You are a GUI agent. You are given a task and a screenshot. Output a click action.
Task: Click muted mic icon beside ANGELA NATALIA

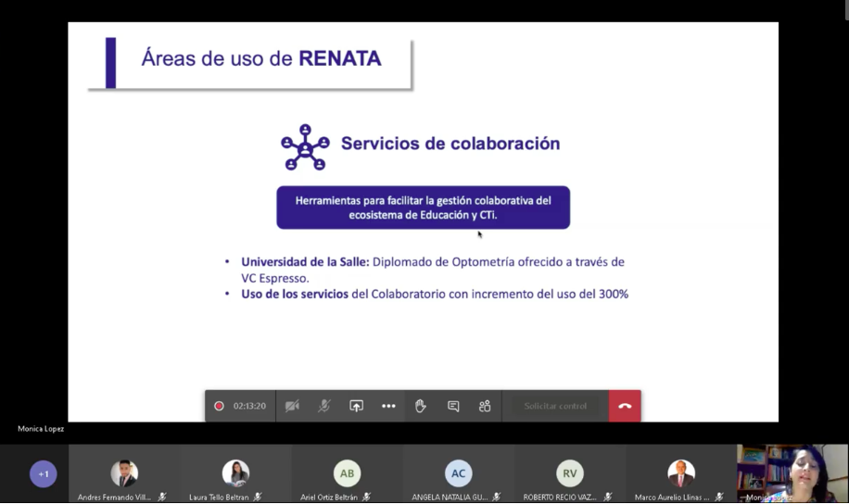[497, 497]
